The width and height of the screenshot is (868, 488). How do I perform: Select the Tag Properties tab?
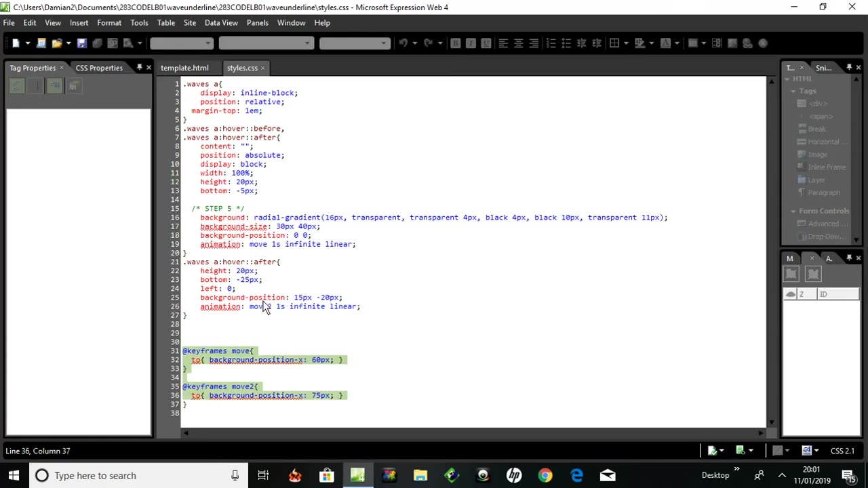[x=33, y=68]
